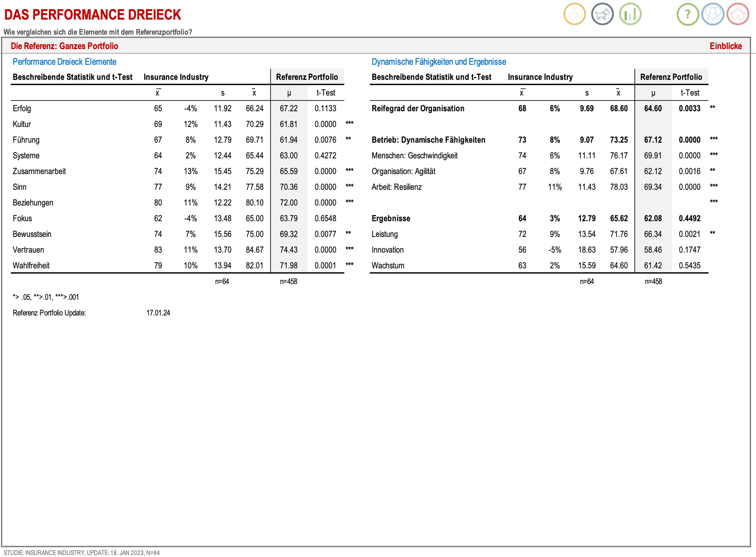
Task: Go to the red home icon
Action: [738, 14]
